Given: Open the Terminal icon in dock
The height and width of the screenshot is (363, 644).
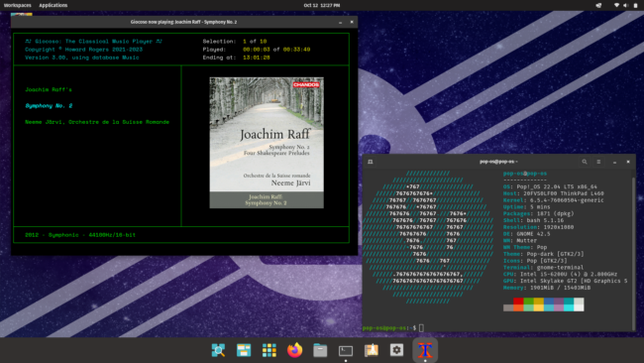Looking at the screenshot, I should [346, 351].
